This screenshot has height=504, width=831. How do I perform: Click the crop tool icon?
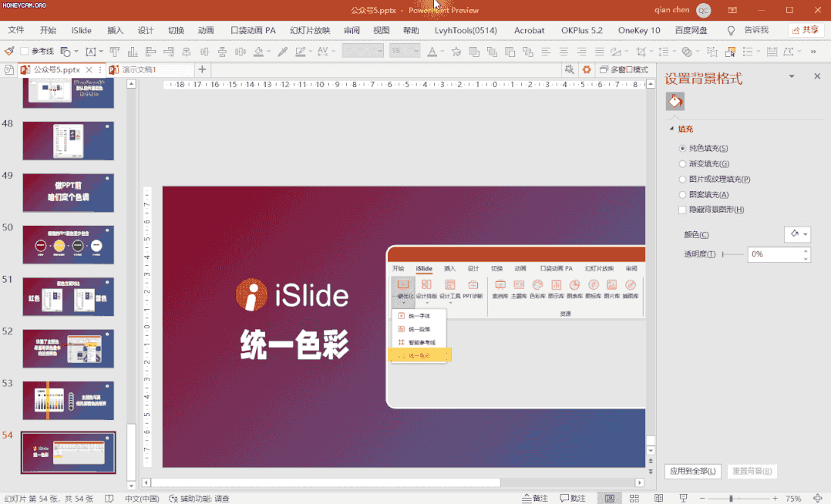pyautogui.click(x=641, y=52)
